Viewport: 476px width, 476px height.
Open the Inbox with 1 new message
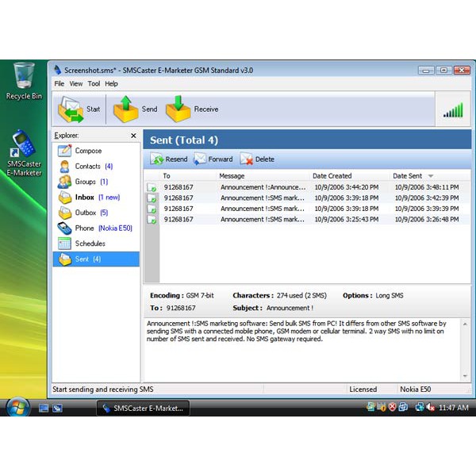[64, 198]
